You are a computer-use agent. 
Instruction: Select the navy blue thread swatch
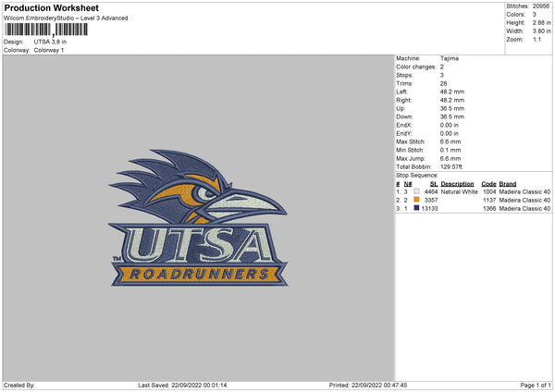pos(417,208)
